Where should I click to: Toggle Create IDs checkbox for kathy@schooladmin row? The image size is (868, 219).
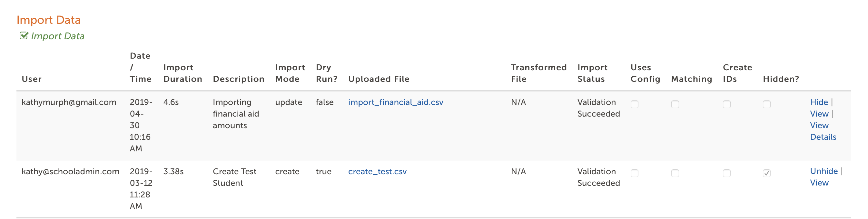coord(727,173)
